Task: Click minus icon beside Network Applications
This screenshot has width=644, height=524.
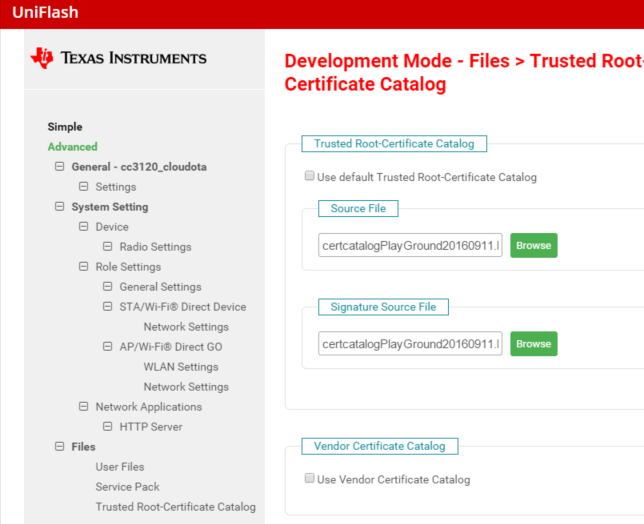Action: coord(84,407)
